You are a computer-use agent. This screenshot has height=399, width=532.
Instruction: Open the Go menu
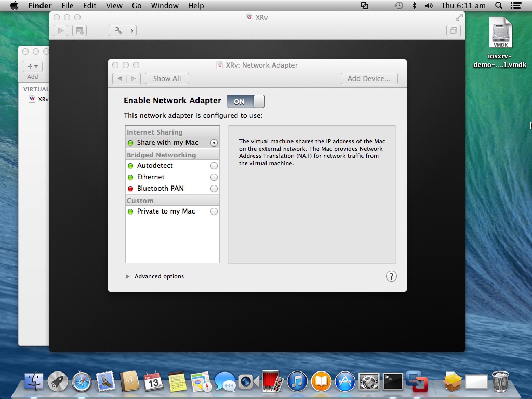pos(137,5)
